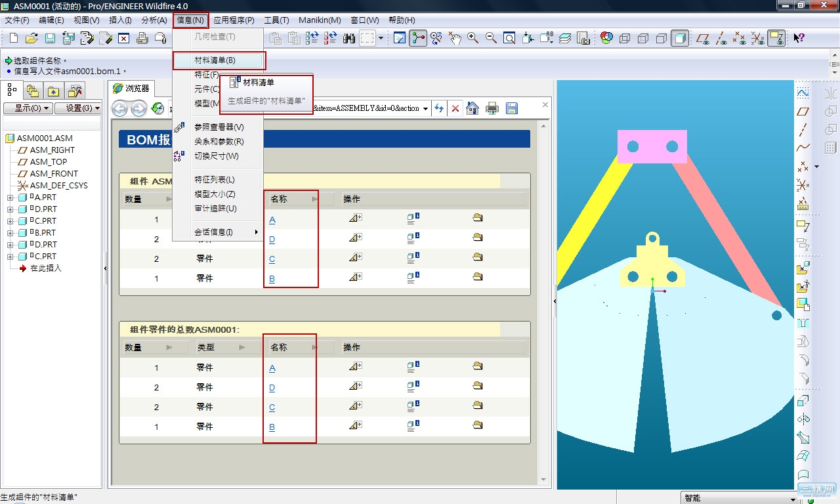
Task: Open the browser address bar dropdown arrow
Action: [x=426, y=108]
